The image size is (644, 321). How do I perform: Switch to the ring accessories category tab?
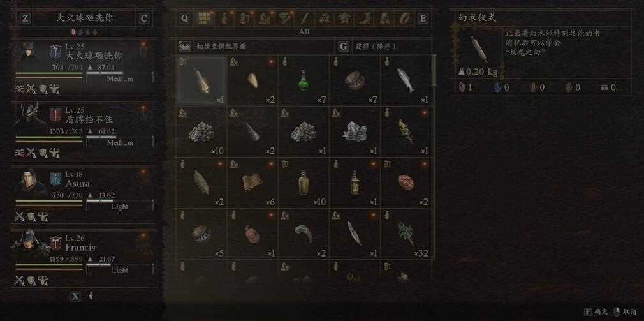pyautogui.click(x=404, y=18)
